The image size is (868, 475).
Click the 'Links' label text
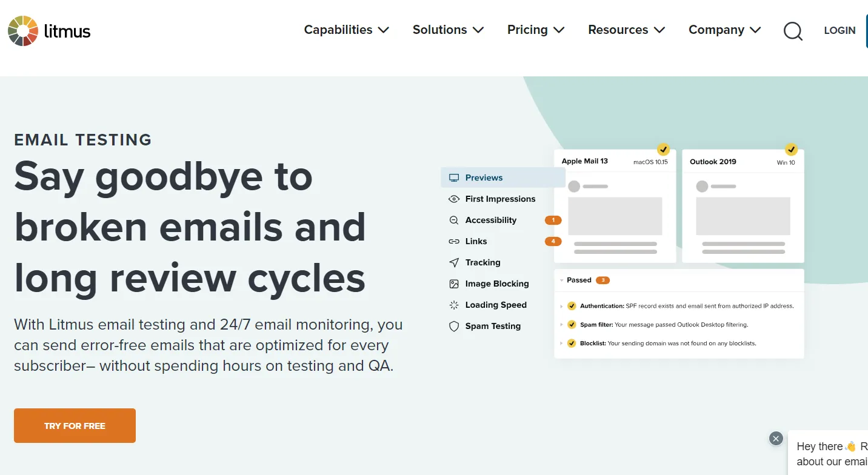click(476, 241)
